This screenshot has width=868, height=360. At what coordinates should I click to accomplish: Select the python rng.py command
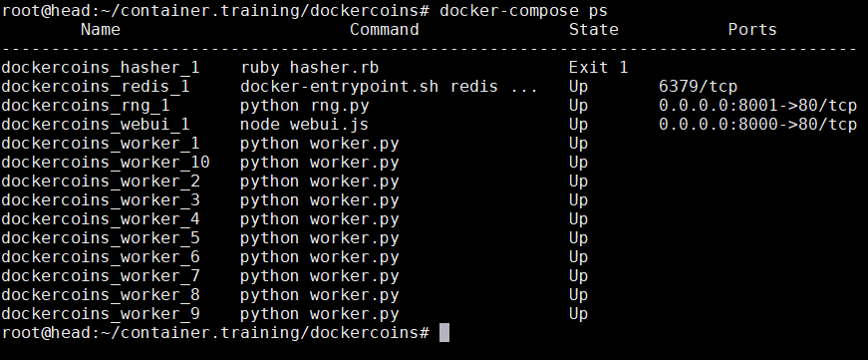tap(305, 106)
